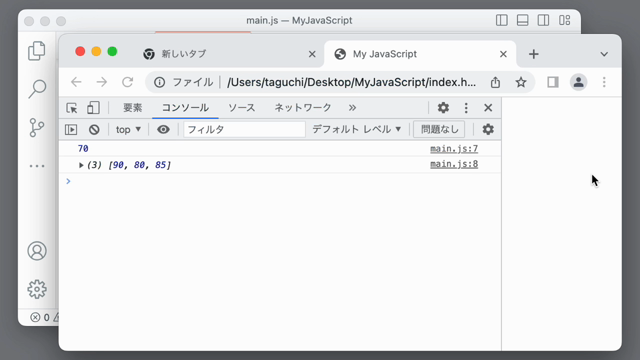The image size is (640, 360).
Task: Select the My JavaScript tab
Action: point(420,54)
